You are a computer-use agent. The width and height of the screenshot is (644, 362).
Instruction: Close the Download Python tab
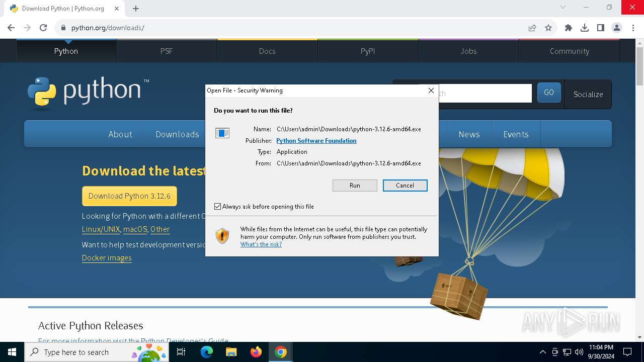click(117, 9)
